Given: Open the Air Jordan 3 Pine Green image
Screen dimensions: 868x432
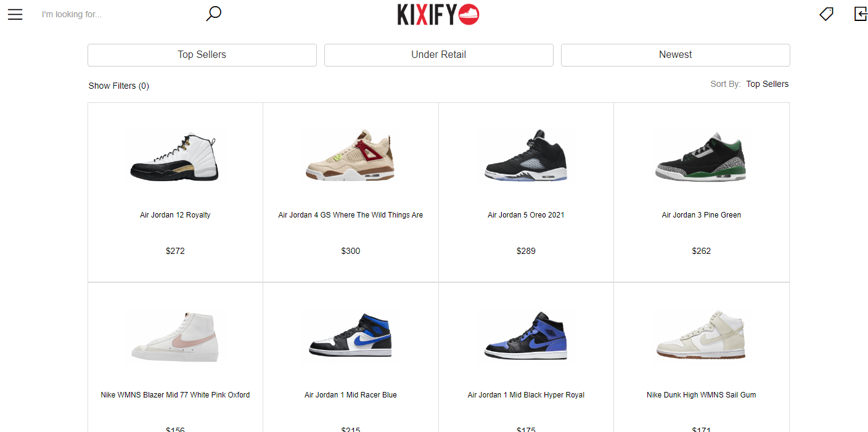Looking at the screenshot, I should point(702,157).
